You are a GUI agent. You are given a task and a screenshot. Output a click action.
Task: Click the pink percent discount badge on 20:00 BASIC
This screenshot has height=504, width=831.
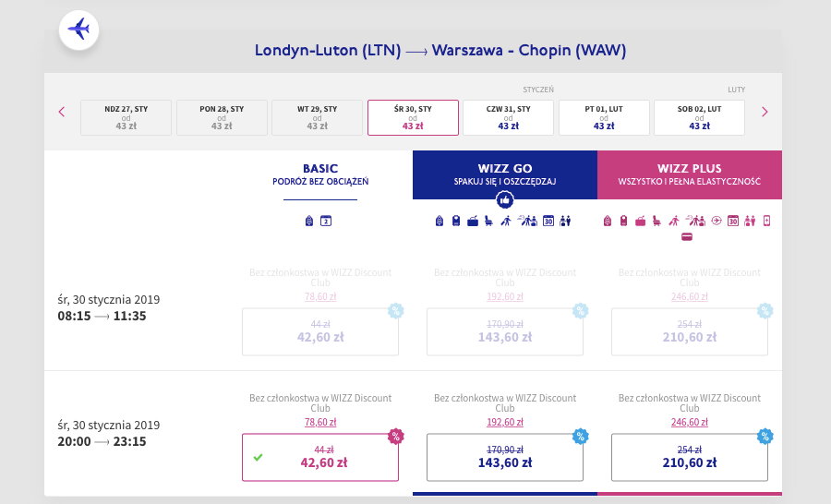396,437
